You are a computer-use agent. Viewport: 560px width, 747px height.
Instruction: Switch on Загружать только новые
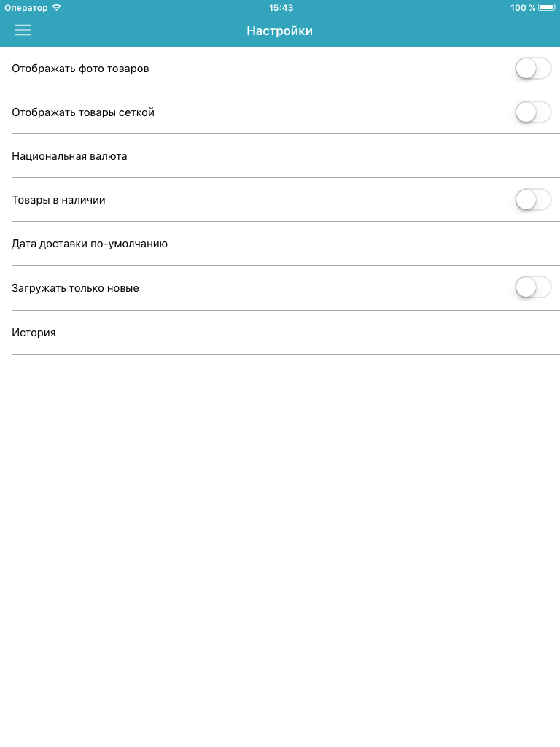point(533,287)
